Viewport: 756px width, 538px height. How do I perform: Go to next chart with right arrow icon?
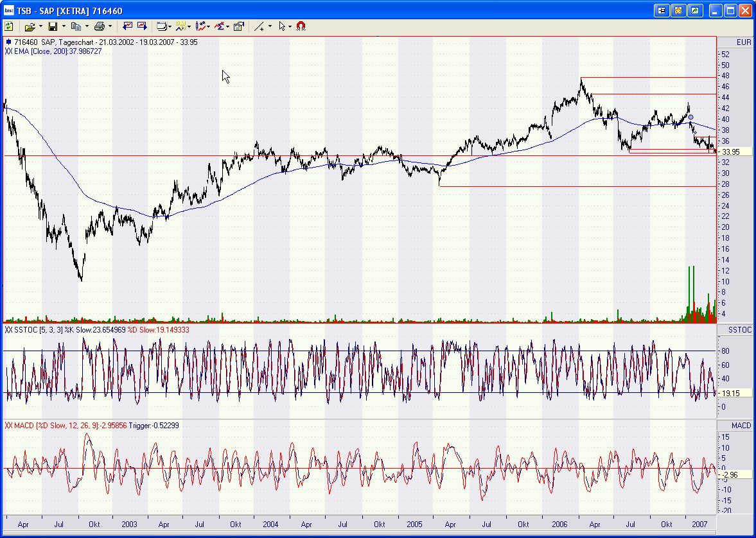tap(141, 26)
